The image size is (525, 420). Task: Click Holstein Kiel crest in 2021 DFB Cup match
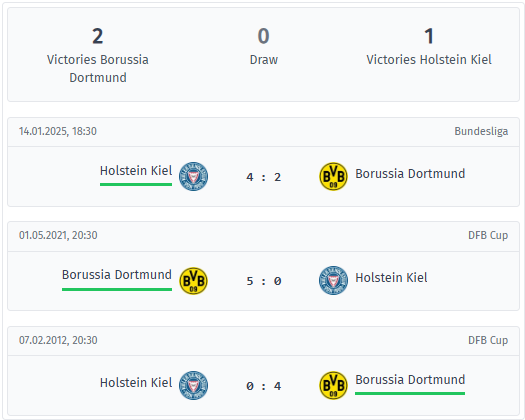coord(333,280)
